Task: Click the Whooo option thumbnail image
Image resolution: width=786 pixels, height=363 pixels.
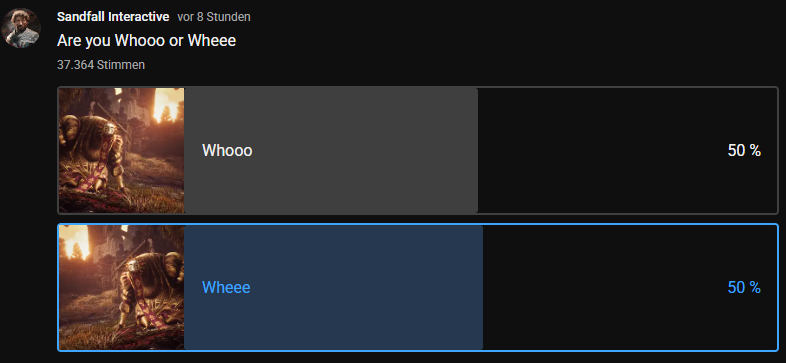Action: tap(122, 150)
